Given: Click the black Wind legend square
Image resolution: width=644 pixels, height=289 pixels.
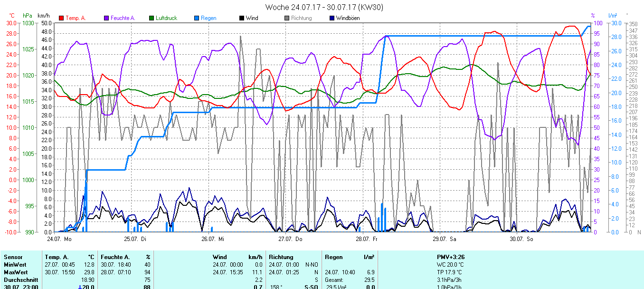Looking at the screenshot, I should click(x=242, y=18).
